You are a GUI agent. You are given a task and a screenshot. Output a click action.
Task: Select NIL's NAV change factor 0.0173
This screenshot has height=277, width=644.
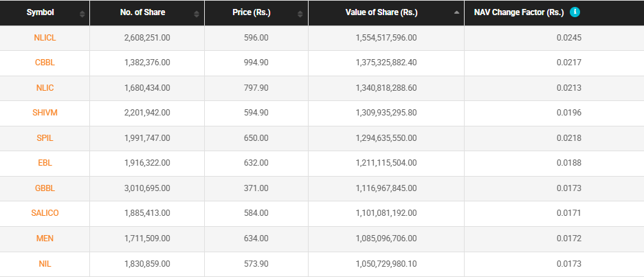(569, 263)
